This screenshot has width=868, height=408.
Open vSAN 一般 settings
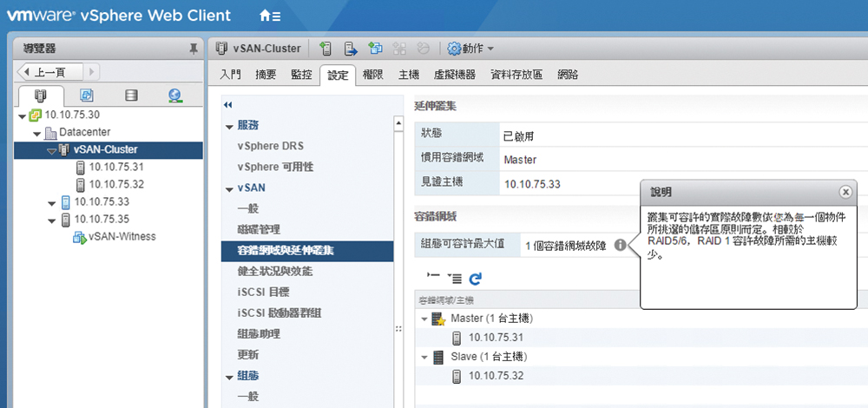coord(248,208)
